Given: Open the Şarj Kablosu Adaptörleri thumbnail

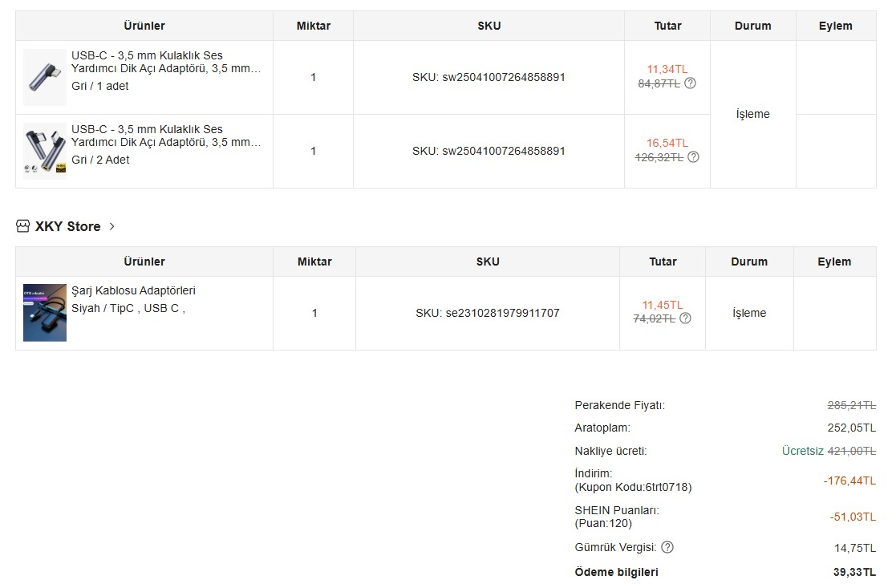Looking at the screenshot, I should [45, 313].
